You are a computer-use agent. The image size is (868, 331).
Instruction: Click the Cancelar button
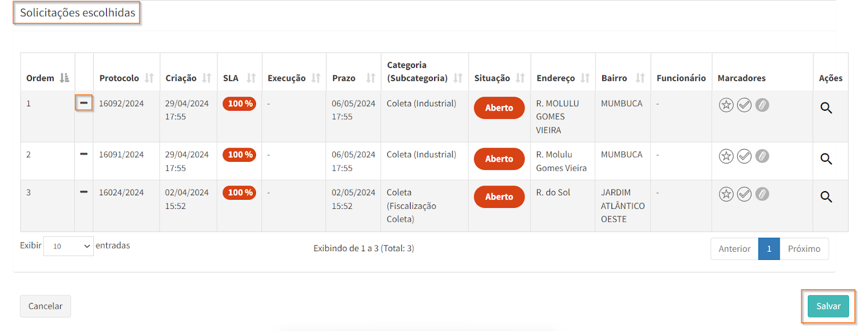click(x=46, y=307)
